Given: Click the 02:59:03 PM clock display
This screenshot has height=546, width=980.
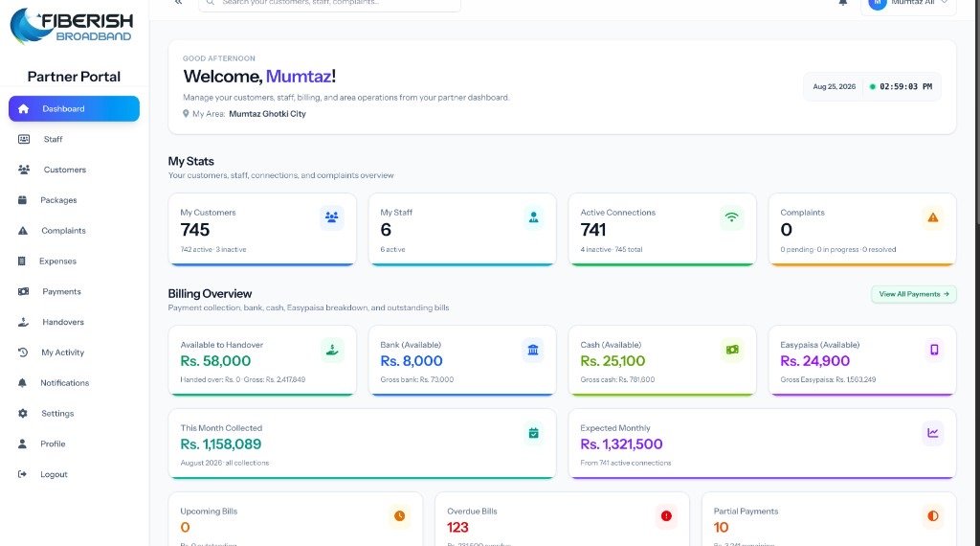Looking at the screenshot, I should [x=905, y=87].
